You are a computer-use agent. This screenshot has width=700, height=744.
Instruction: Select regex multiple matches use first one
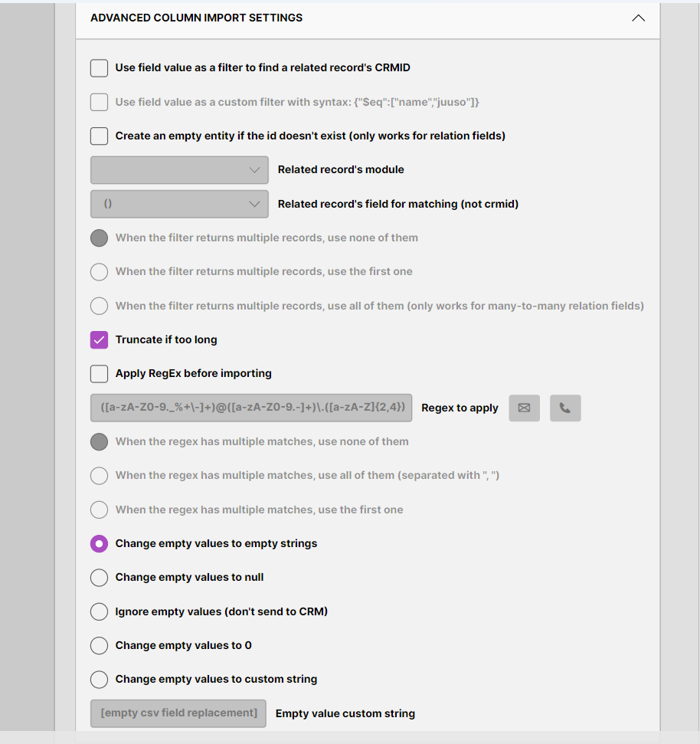click(99, 510)
